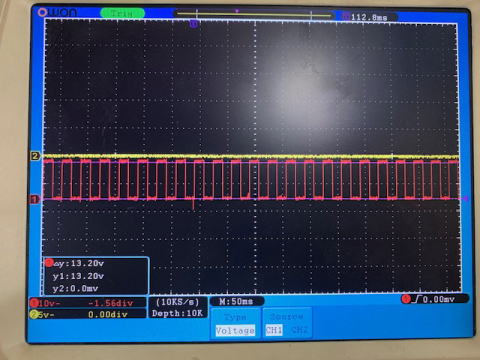Select the yellow channel 2 ground marker
Image resolution: width=480 pixels, height=360 pixels.
pyautogui.click(x=35, y=156)
